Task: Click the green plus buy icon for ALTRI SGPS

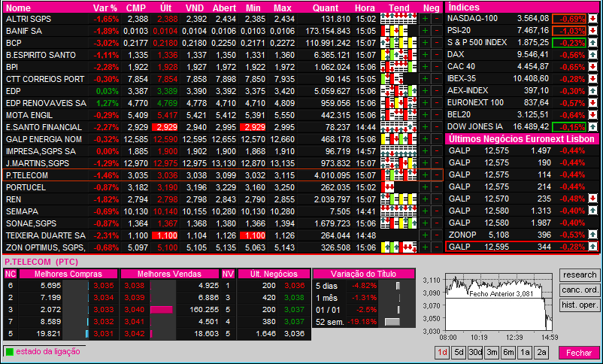Action: (x=425, y=19)
